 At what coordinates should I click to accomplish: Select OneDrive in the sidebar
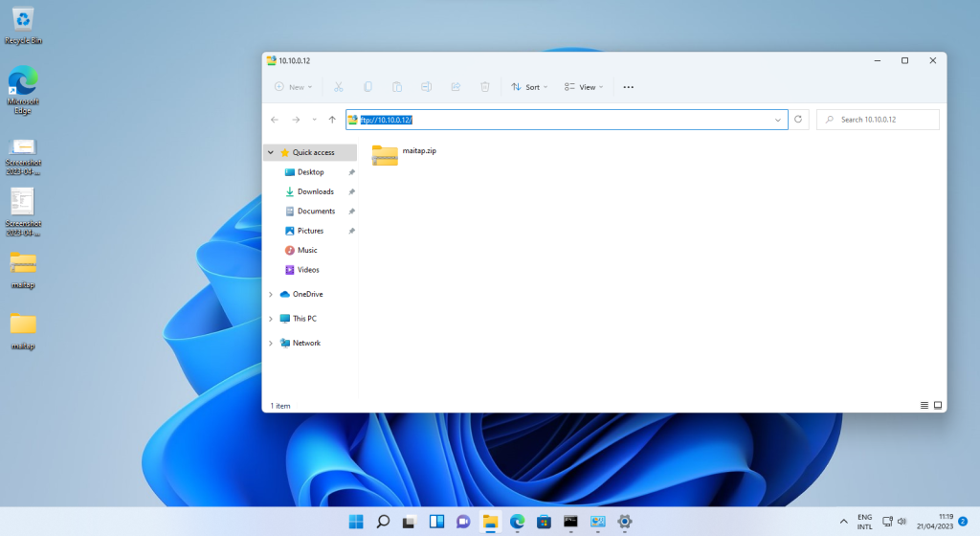307,294
